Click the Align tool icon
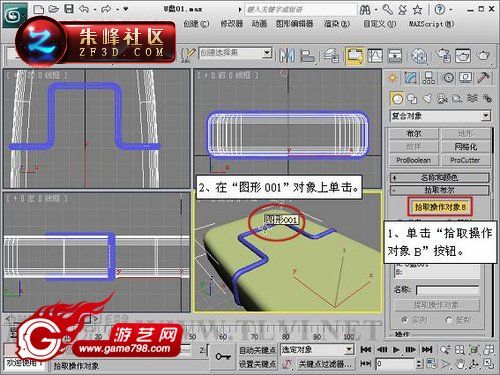Viewport: 500px width, 375px height. click(307, 56)
